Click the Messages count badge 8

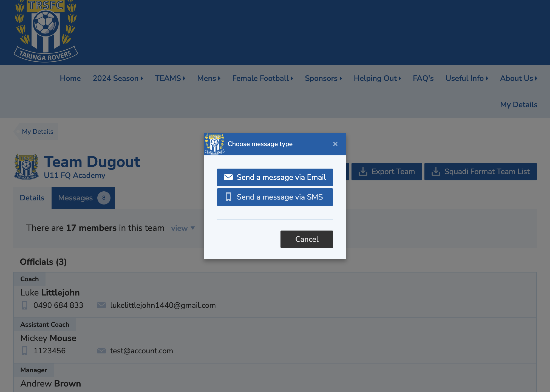pyautogui.click(x=104, y=198)
